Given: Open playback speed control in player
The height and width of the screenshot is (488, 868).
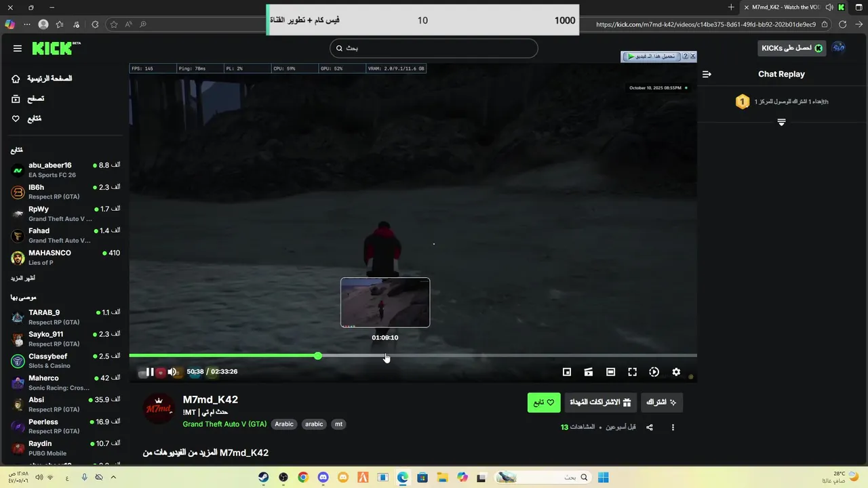Looking at the screenshot, I should [x=654, y=371].
